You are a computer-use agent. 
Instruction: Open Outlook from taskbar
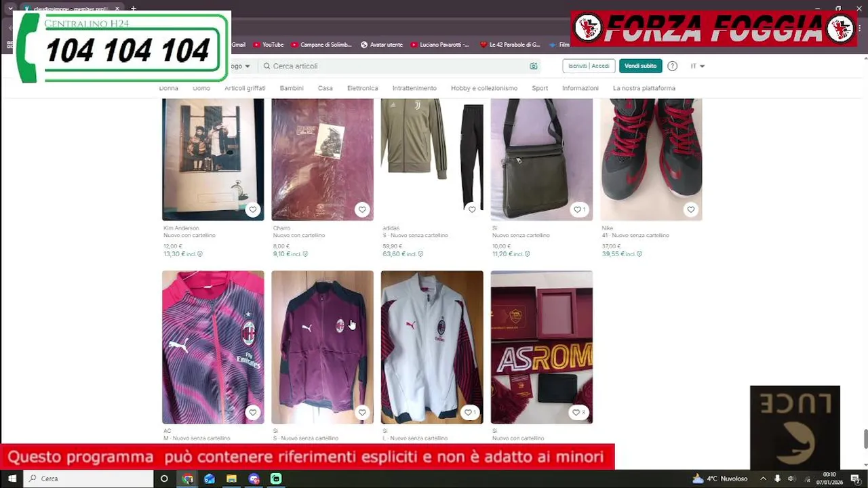[210, 479]
